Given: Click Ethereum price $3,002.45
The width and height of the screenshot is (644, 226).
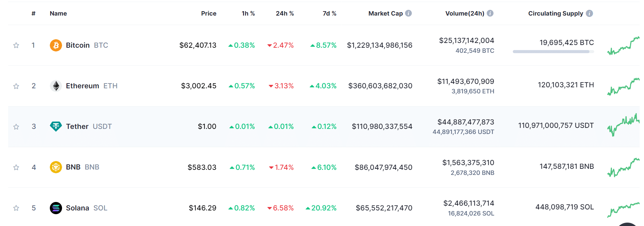Looking at the screenshot, I should (199, 86).
